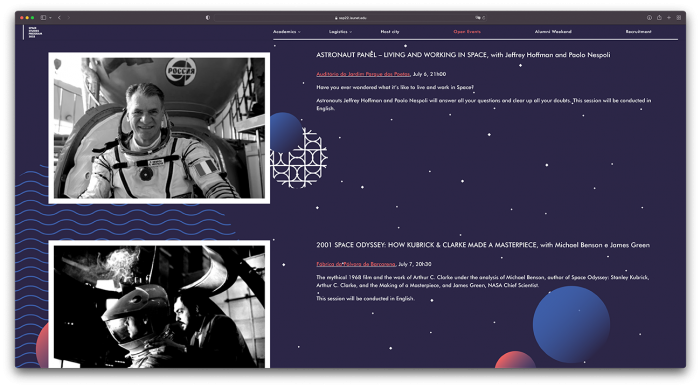Click the 'Have you ever wondered' sentence
700x388 pixels.
tap(395, 88)
